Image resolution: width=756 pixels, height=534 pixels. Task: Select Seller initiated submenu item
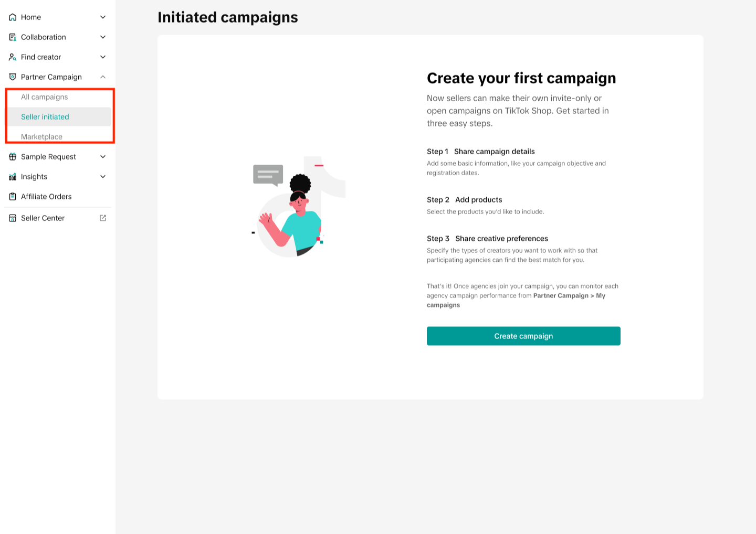[x=45, y=117]
